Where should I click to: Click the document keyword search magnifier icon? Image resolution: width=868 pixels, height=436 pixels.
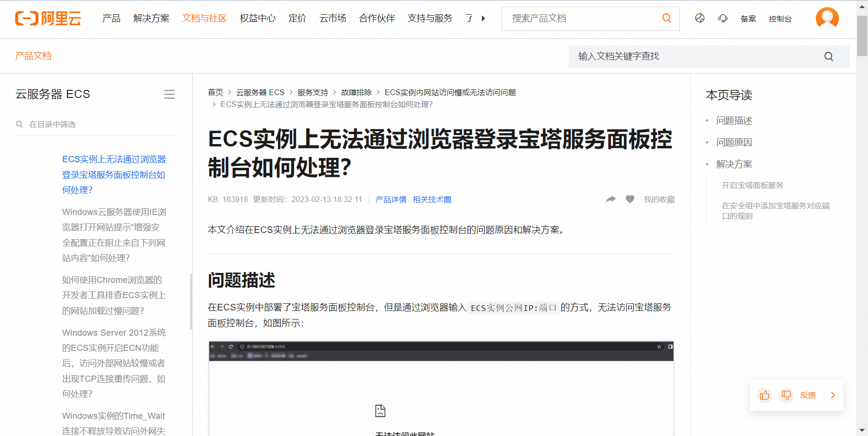click(829, 57)
